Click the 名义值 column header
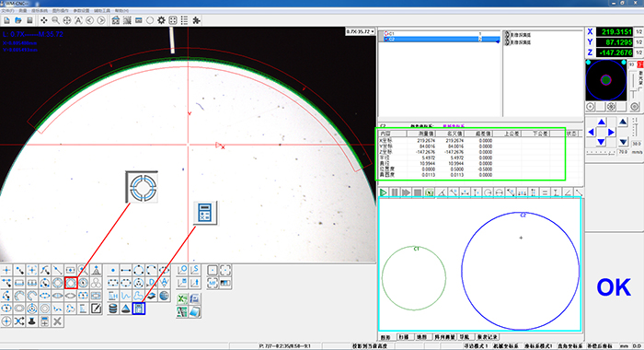 coord(449,134)
